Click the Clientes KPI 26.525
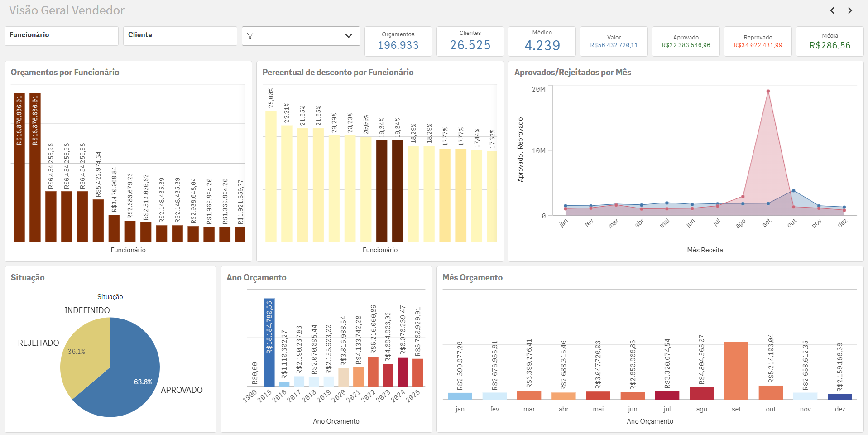The width and height of the screenshot is (868, 435). tap(470, 45)
